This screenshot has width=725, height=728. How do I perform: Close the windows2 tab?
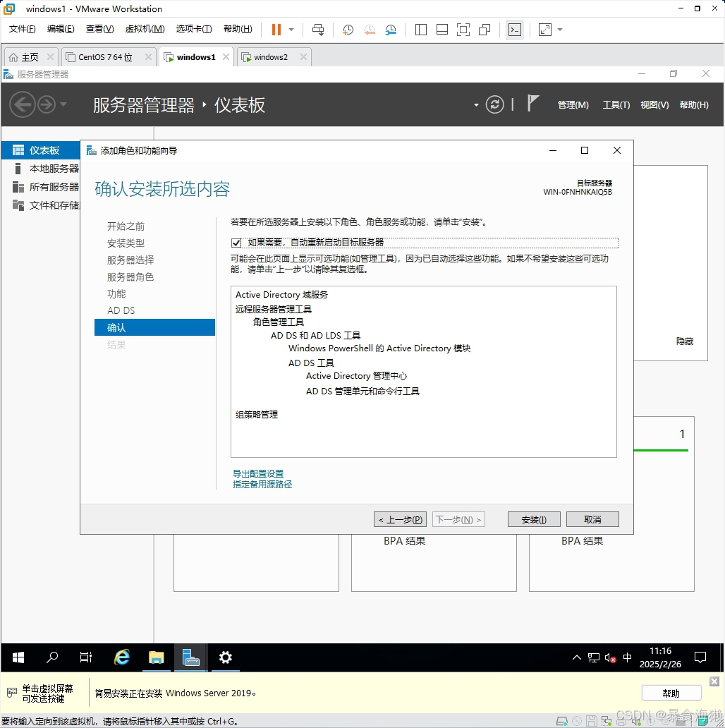coord(303,56)
